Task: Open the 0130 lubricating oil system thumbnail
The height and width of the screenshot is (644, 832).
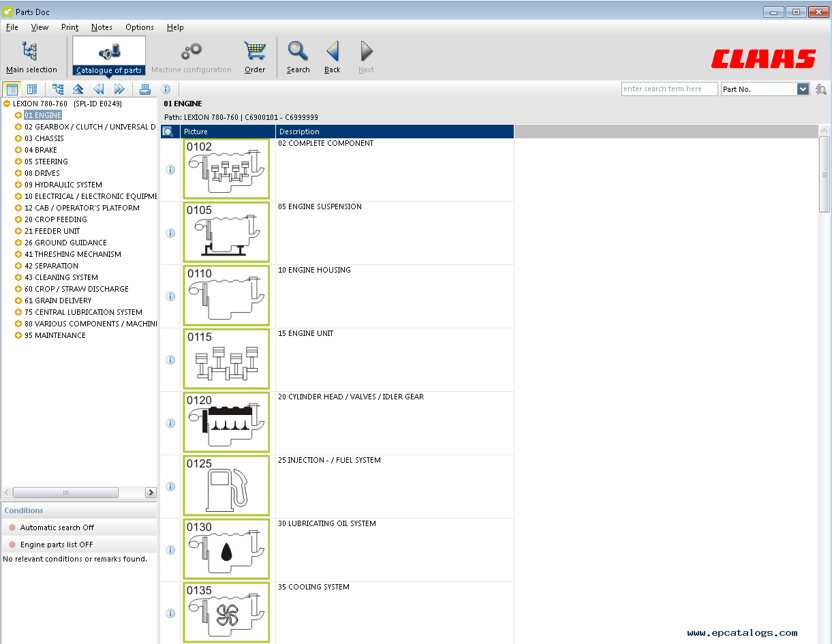Action: [x=226, y=549]
